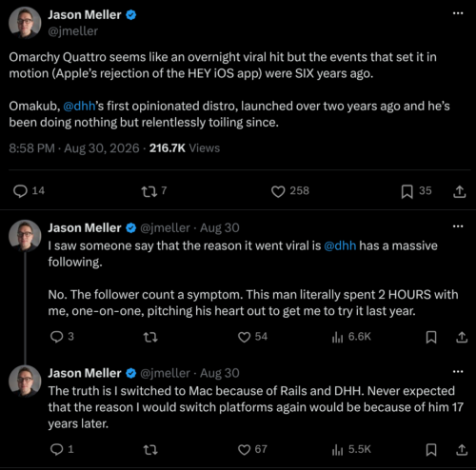Image resolution: width=476 pixels, height=470 pixels.
Task: Retweet the main tweet with 7 reposts
Action: point(149,191)
